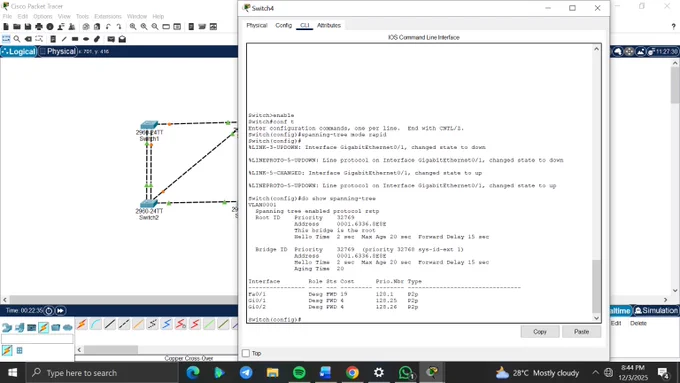Click the Save floppy disk icon
680x383 pixels.
click(x=28, y=27)
